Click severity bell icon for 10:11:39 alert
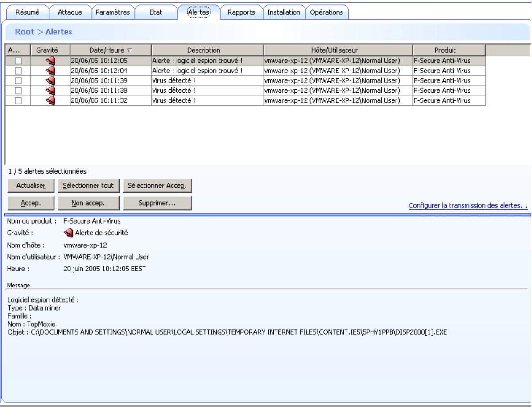The width and height of the screenshot is (532, 407). 50,81
